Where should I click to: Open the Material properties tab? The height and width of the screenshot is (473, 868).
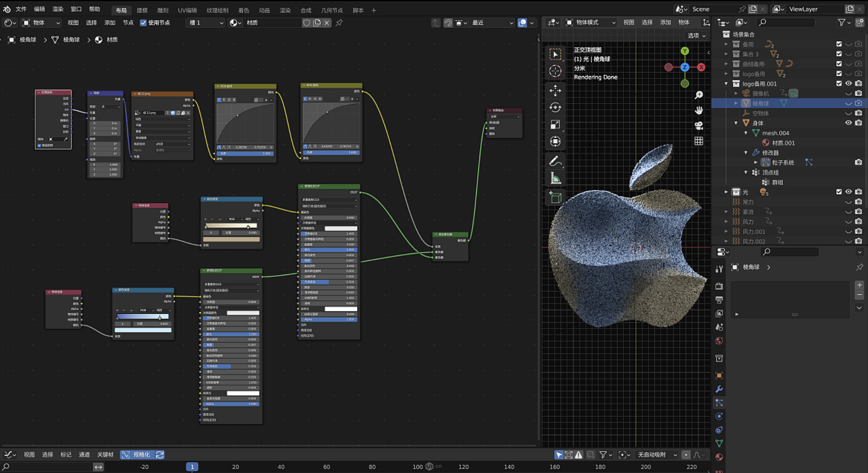click(x=719, y=457)
